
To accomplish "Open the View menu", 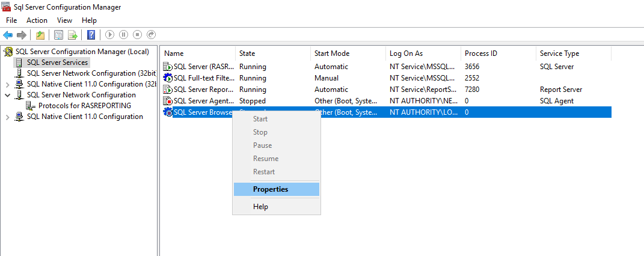I will (x=64, y=20).
